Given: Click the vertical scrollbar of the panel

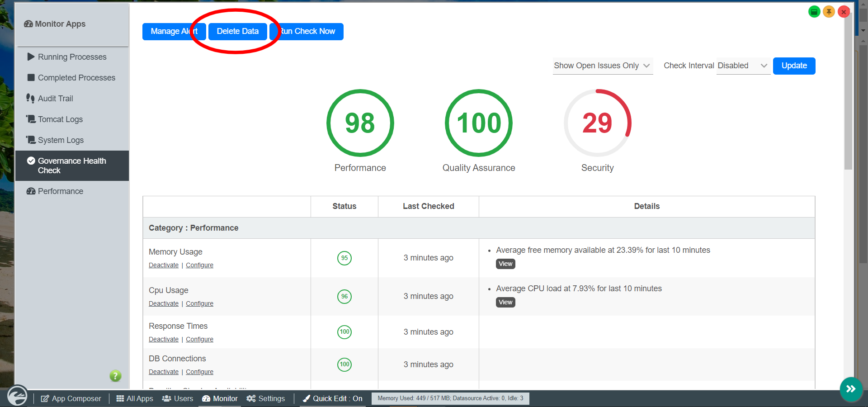Looking at the screenshot, I should click(x=848, y=99).
